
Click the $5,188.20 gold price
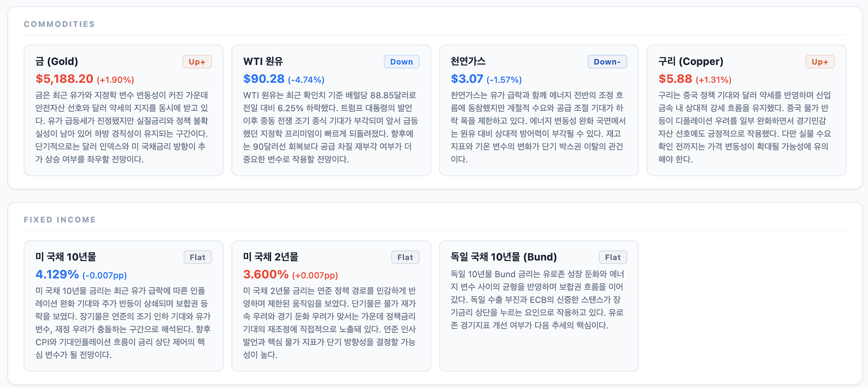64,79
